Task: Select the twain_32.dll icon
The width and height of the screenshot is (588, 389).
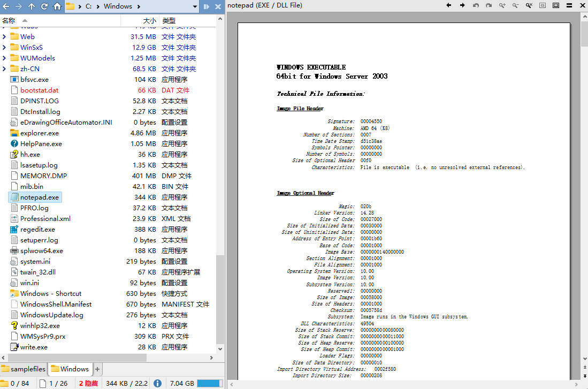Action: (x=14, y=272)
